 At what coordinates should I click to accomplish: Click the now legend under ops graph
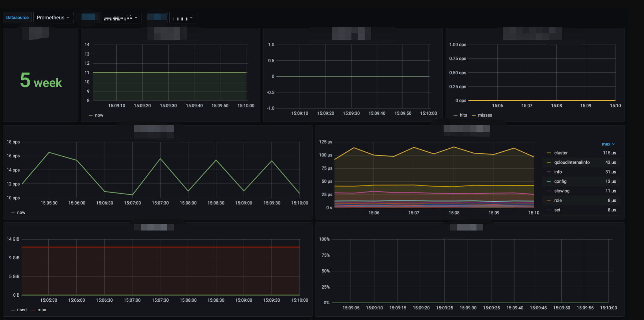click(21, 213)
